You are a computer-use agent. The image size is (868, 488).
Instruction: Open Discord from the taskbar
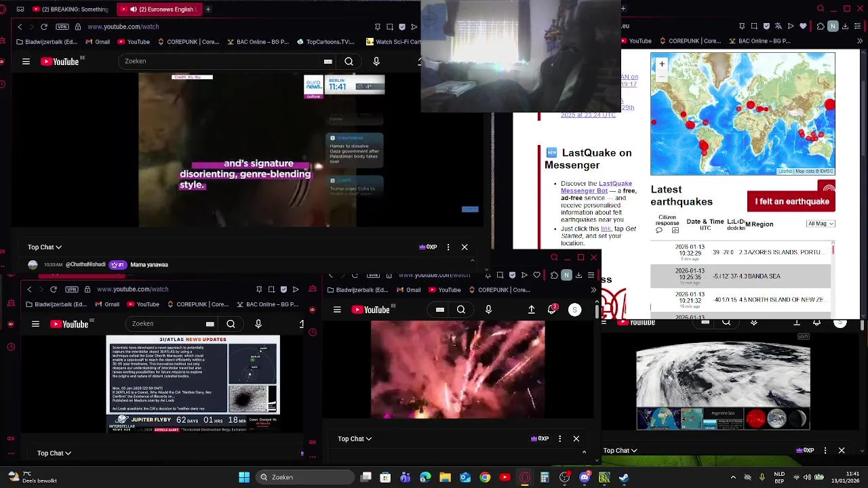pyautogui.click(x=585, y=477)
